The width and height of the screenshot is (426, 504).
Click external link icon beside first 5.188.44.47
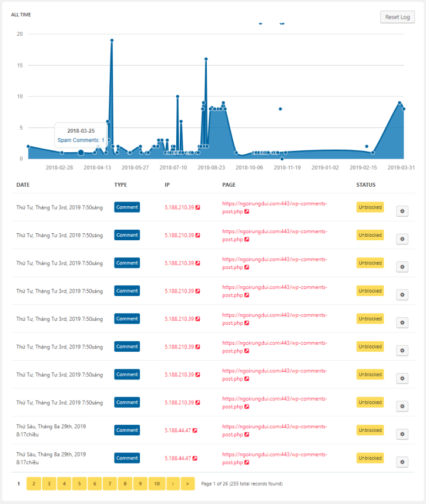coord(194,431)
